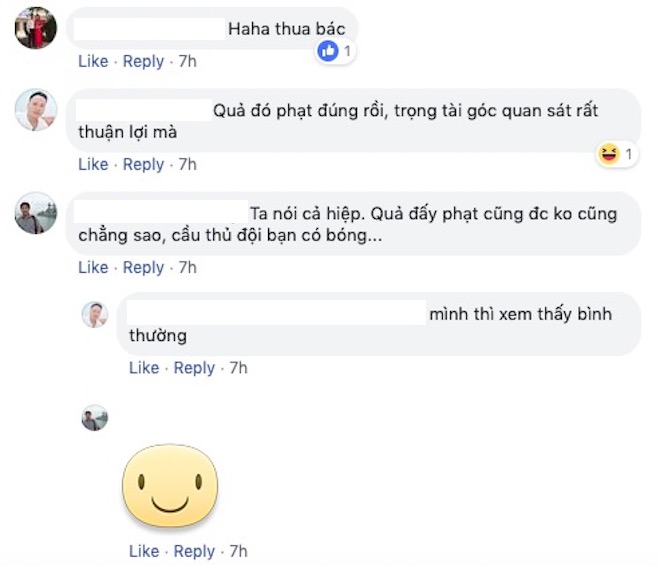This screenshot has width=660, height=565.
Task: Reply to the "mình thì xem thấy bình thường" comment
Action: [x=194, y=368]
